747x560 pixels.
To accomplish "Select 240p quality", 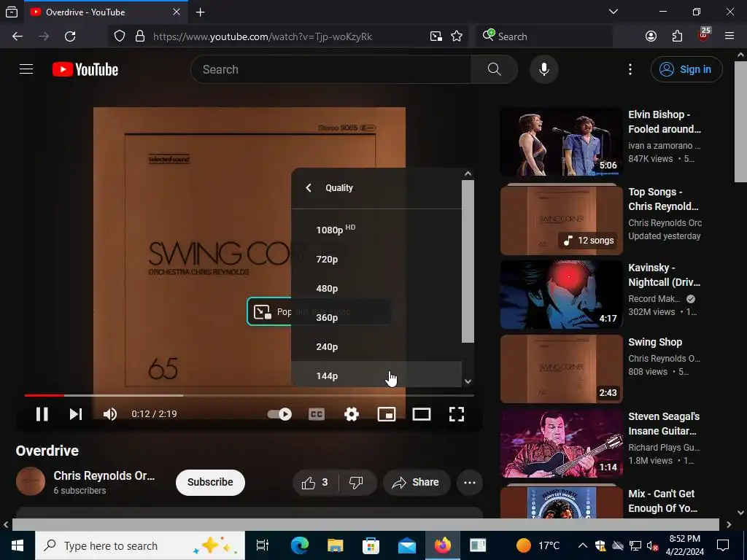I will (x=376, y=346).
